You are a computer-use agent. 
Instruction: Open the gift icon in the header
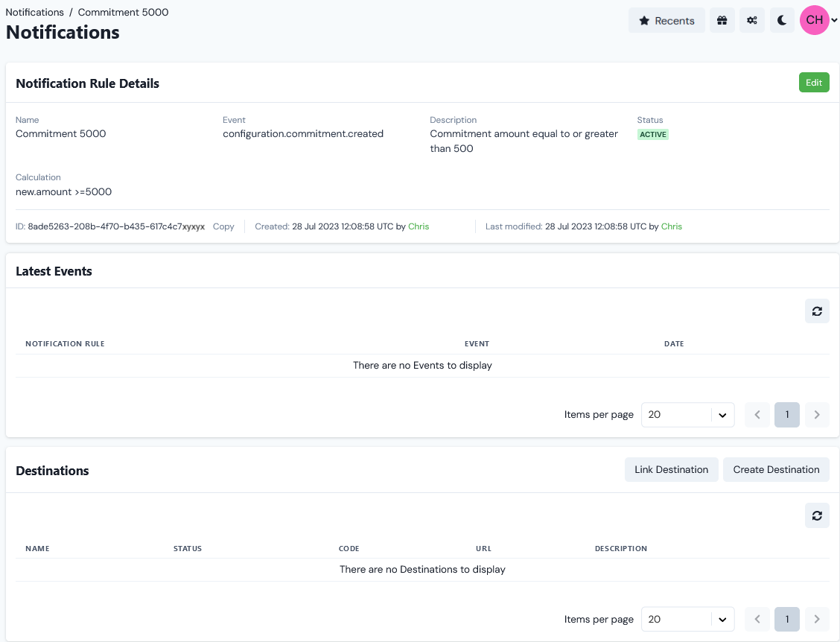coord(722,21)
